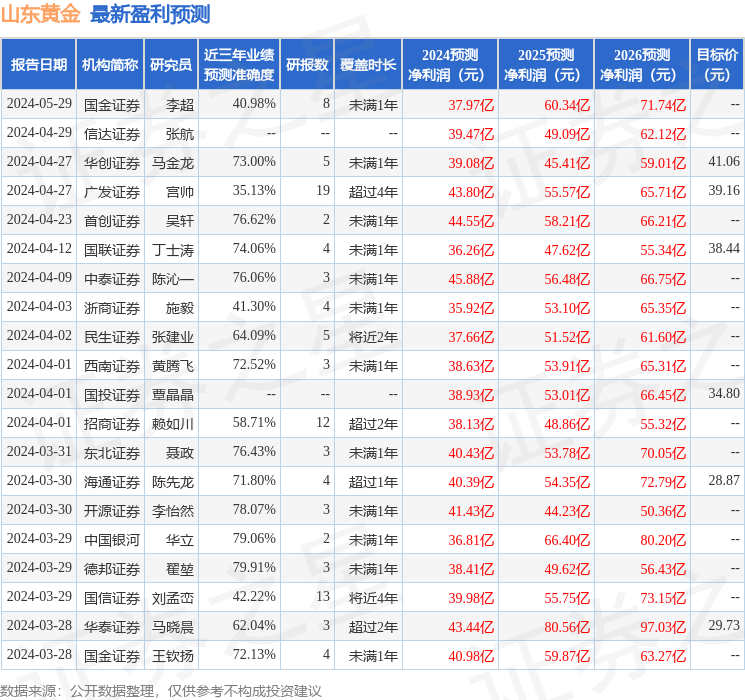
Task: Click institution name 德邦证券
Action: coord(112,569)
